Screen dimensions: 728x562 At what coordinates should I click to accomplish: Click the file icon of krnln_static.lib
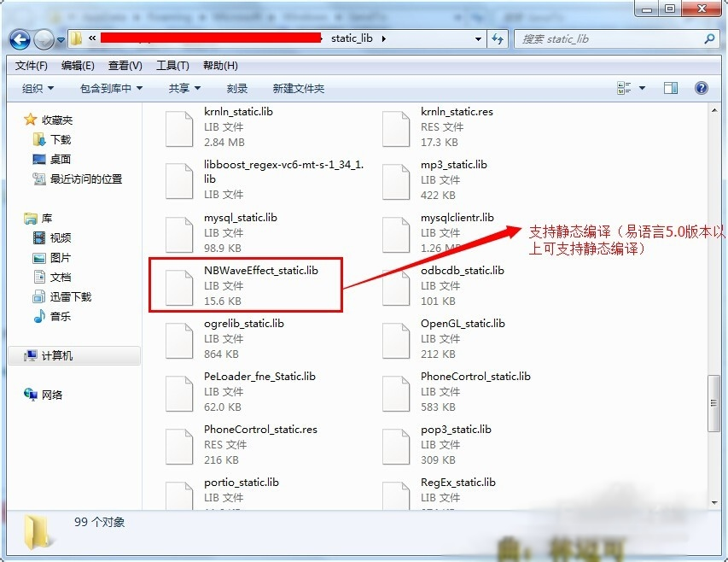tap(179, 129)
